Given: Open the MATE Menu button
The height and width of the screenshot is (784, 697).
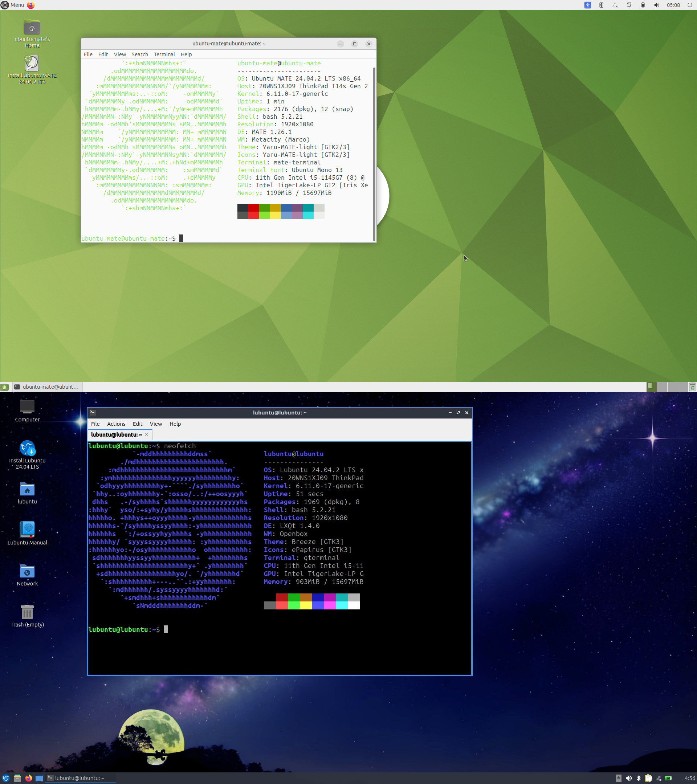Looking at the screenshot, I should pos(13,5).
